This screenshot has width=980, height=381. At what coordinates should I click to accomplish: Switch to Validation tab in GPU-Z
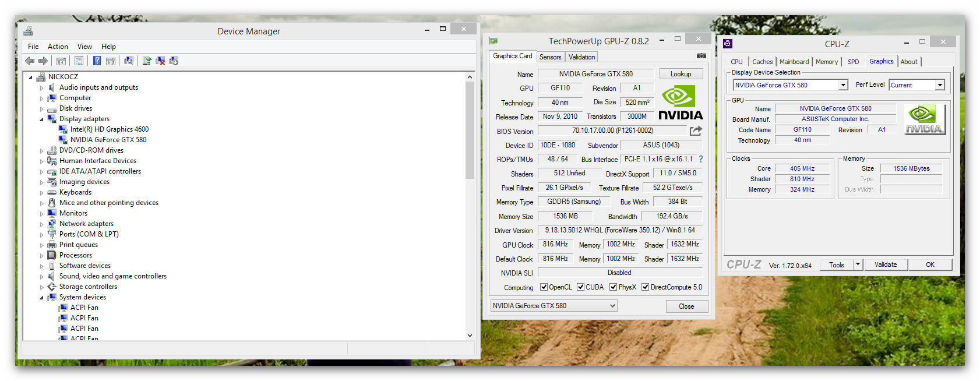pyautogui.click(x=581, y=57)
